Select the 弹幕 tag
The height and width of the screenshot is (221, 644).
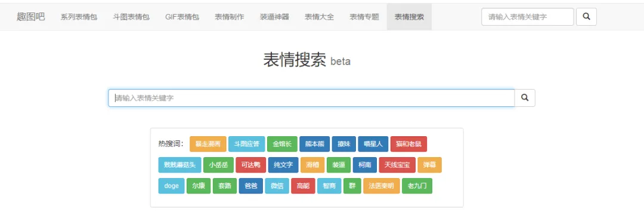[429, 165]
